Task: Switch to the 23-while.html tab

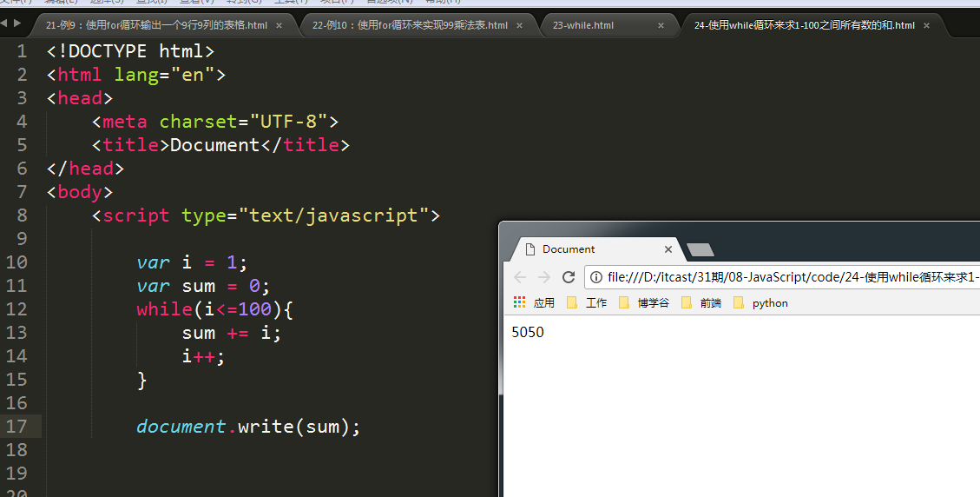Action: tap(583, 26)
